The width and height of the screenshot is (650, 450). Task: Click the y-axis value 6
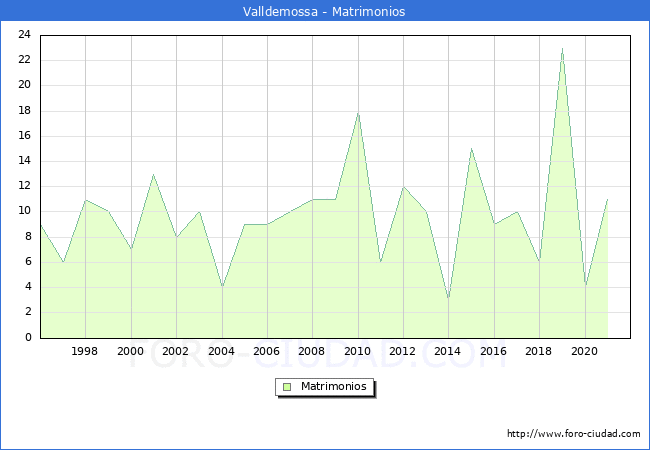[28, 261]
